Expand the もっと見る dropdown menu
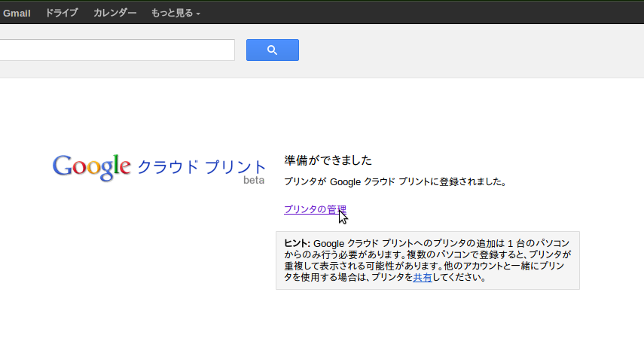Image resolution: width=644 pixels, height=338 pixels. (x=175, y=13)
